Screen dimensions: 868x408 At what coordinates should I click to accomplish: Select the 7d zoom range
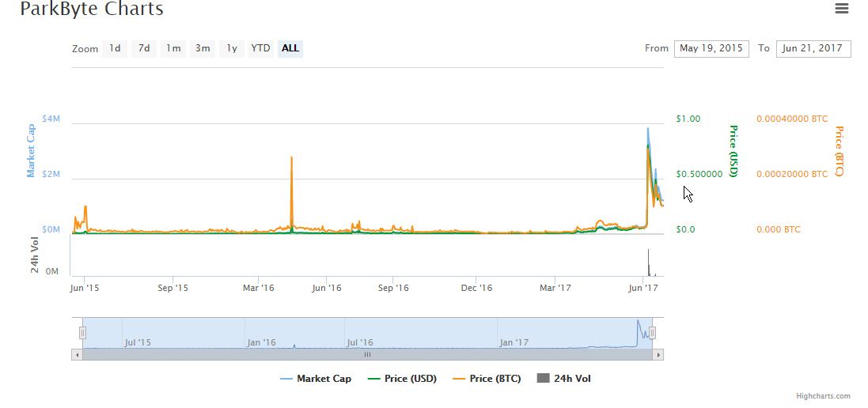(x=144, y=49)
